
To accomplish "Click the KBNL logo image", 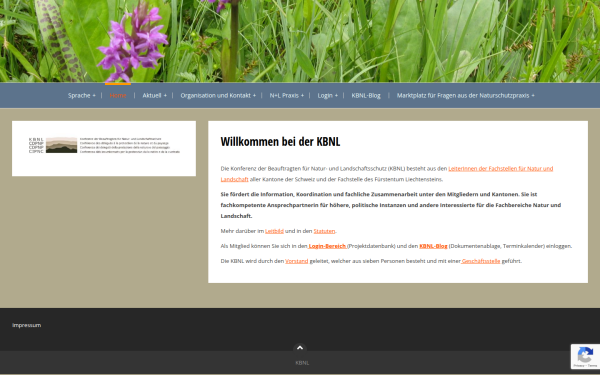I will (x=104, y=145).
